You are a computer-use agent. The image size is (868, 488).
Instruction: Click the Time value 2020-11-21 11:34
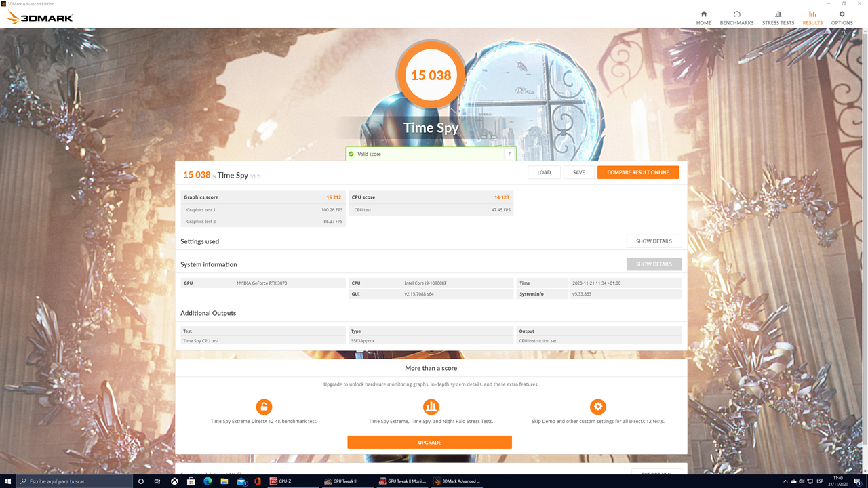point(596,283)
